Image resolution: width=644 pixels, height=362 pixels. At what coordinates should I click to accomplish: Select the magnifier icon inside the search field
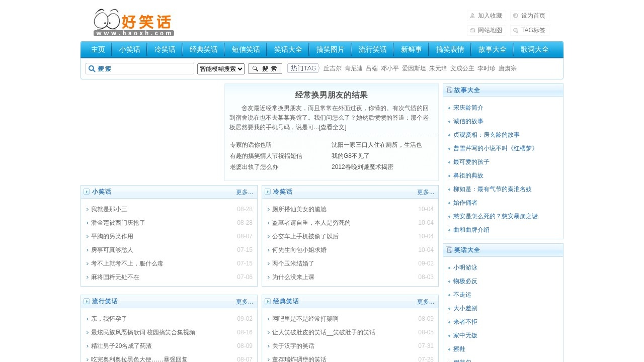pyautogui.click(x=92, y=68)
